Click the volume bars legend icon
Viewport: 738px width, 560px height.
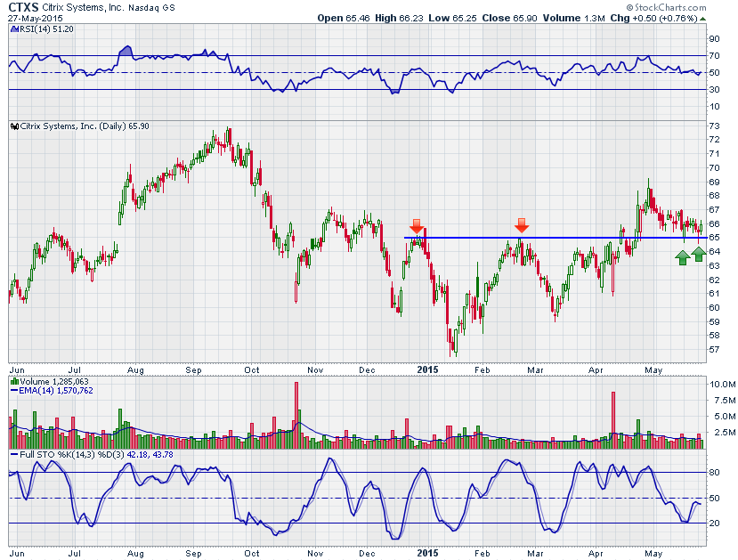pyautogui.click(x=14, y=382)
